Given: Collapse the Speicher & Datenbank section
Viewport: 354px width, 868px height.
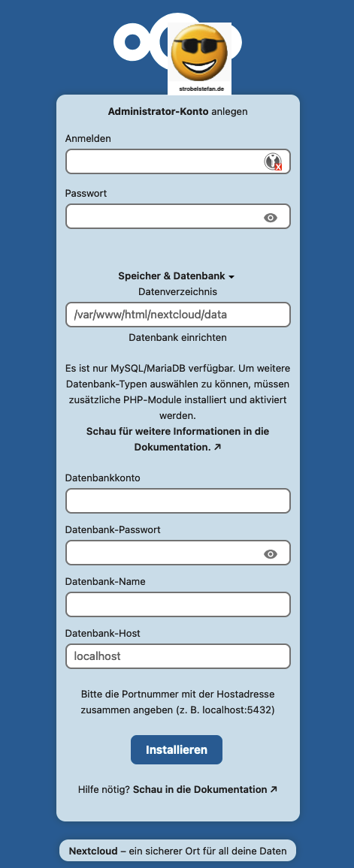Looking at the screenshot, I should (177, 276).
